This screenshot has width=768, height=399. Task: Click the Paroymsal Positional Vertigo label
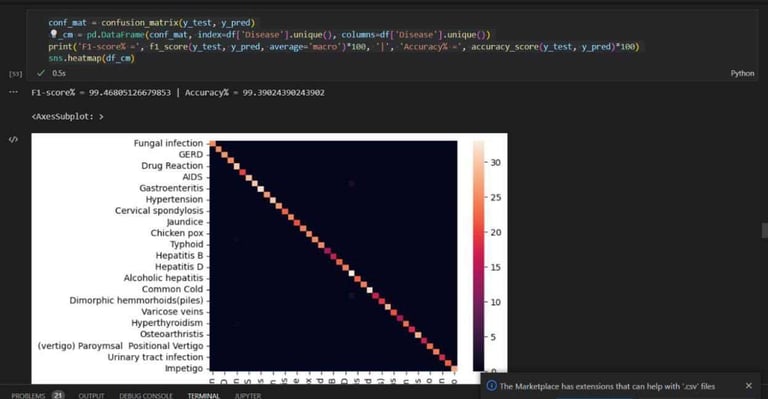(x=120, y=346)
